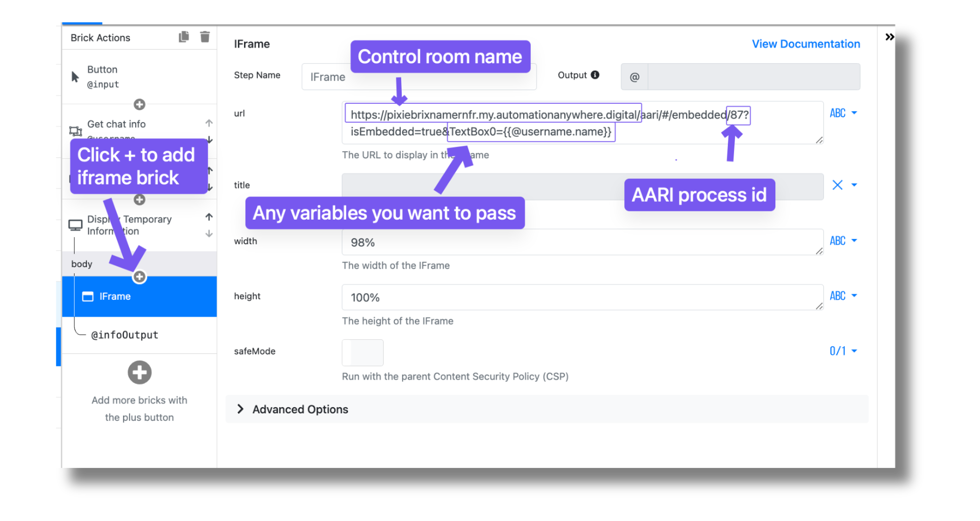Screen dimensions: 980x521
Task: Select the Button @input brick cursor icon
Action: click(x=75, y=76)
